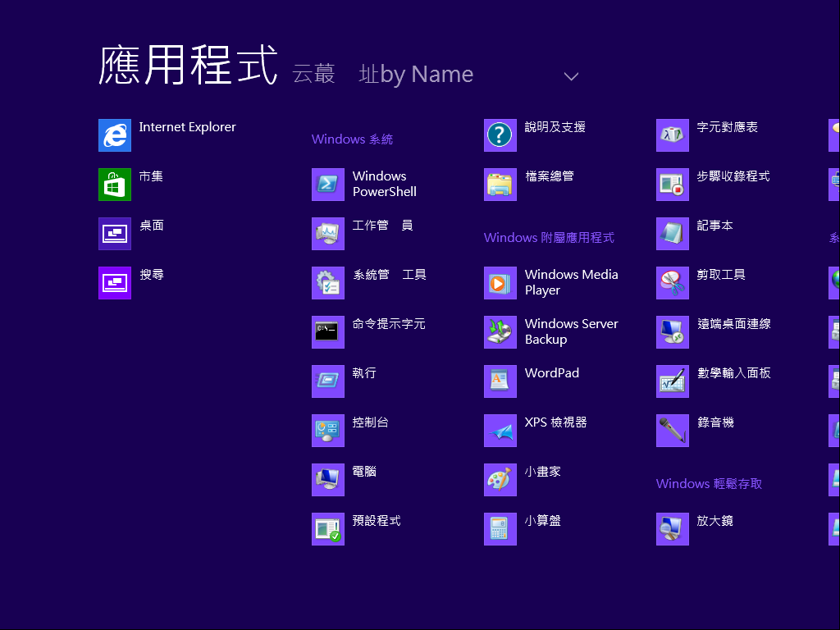Select the 'Windows 輕鬆存取' group header

(709, 484)
